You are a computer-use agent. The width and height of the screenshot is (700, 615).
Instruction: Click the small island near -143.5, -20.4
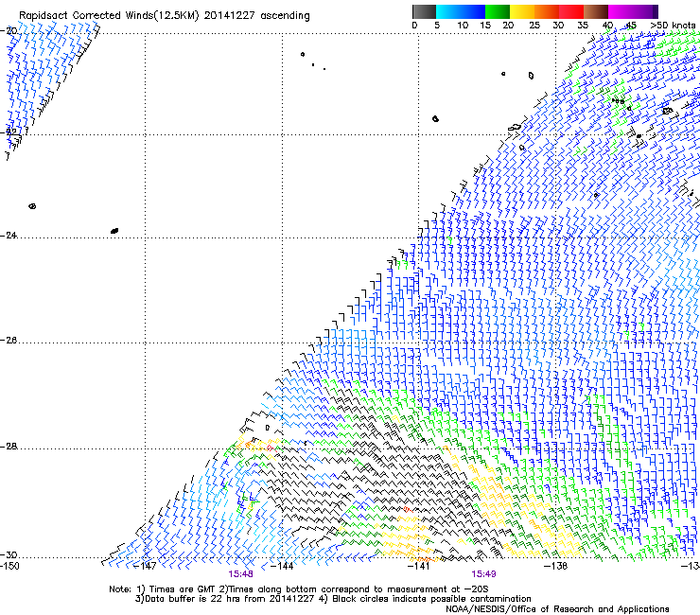(303, 55)
